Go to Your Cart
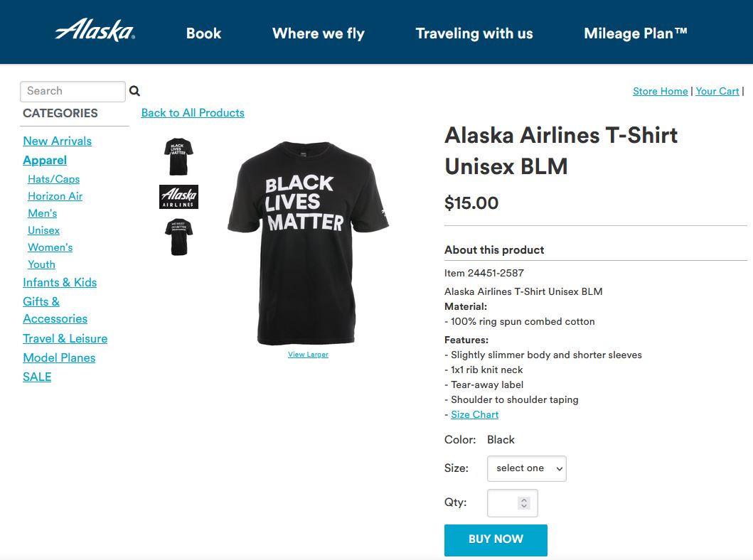This screenshot has width=753, height=560. point(717,91)
